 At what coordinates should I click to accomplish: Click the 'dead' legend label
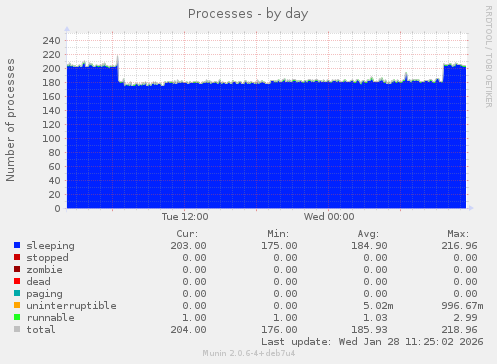coord(38,282)
